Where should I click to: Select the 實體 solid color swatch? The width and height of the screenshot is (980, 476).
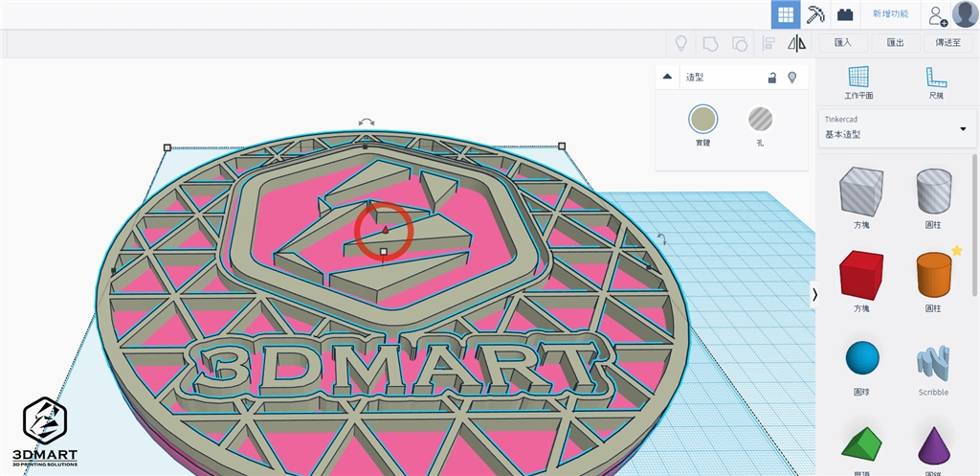coord(702,120)
